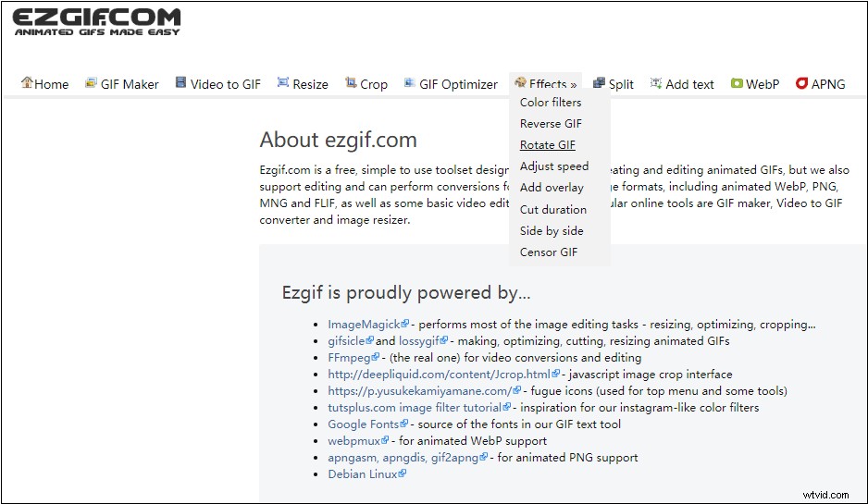Choose Color filters in the dropdown
Screen dimensions: 868x504
pyautogui.click(x=551, y=103)
